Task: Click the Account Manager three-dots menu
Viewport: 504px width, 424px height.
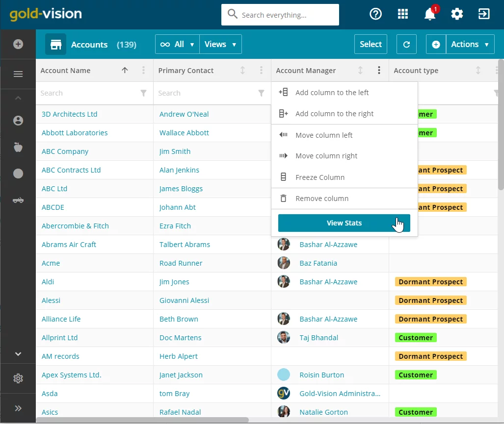Action: (379, 70)
